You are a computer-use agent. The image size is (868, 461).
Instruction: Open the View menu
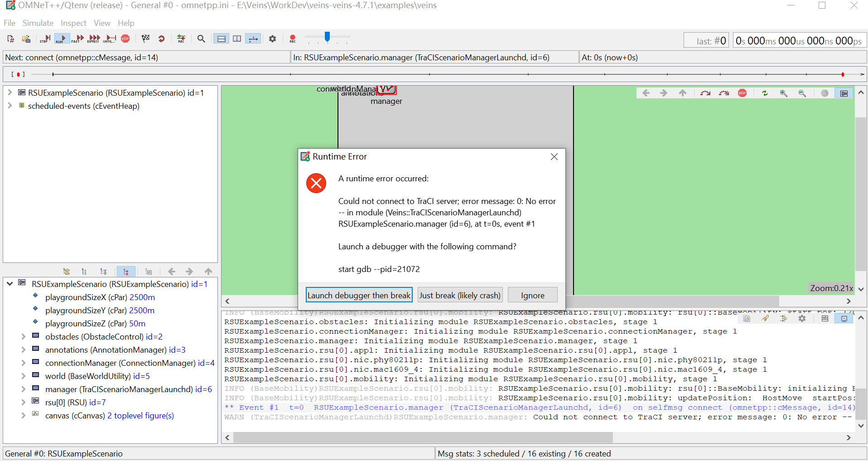102,23
